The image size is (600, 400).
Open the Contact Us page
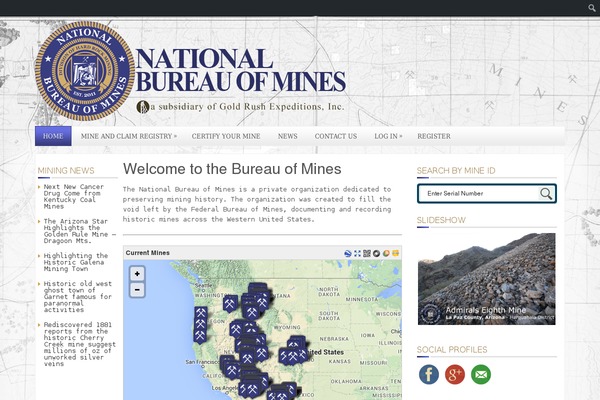coord(336,136)
